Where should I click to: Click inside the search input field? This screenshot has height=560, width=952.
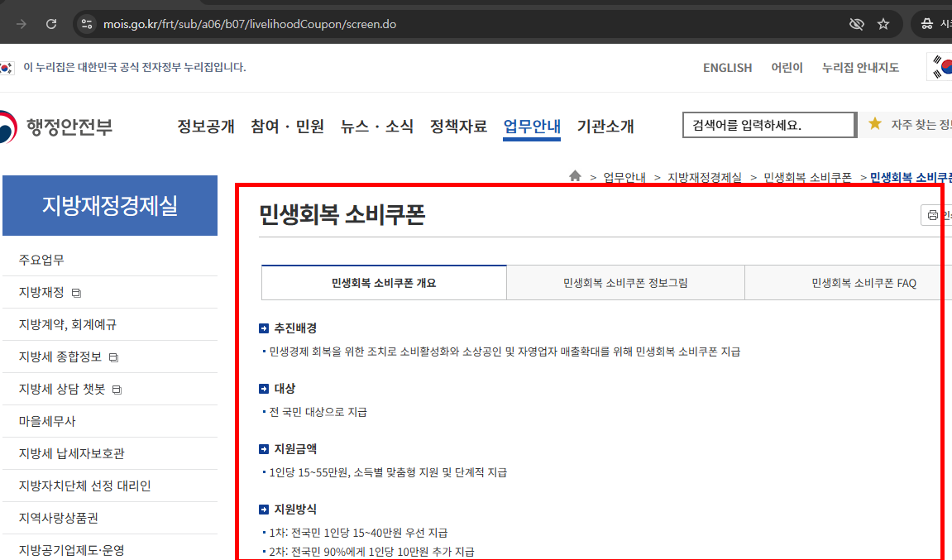coord(769,124)
